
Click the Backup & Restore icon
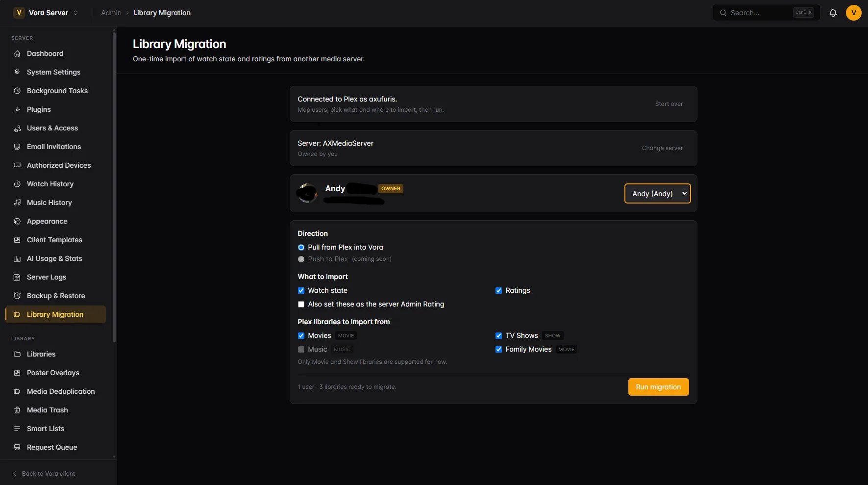[17, 296]
